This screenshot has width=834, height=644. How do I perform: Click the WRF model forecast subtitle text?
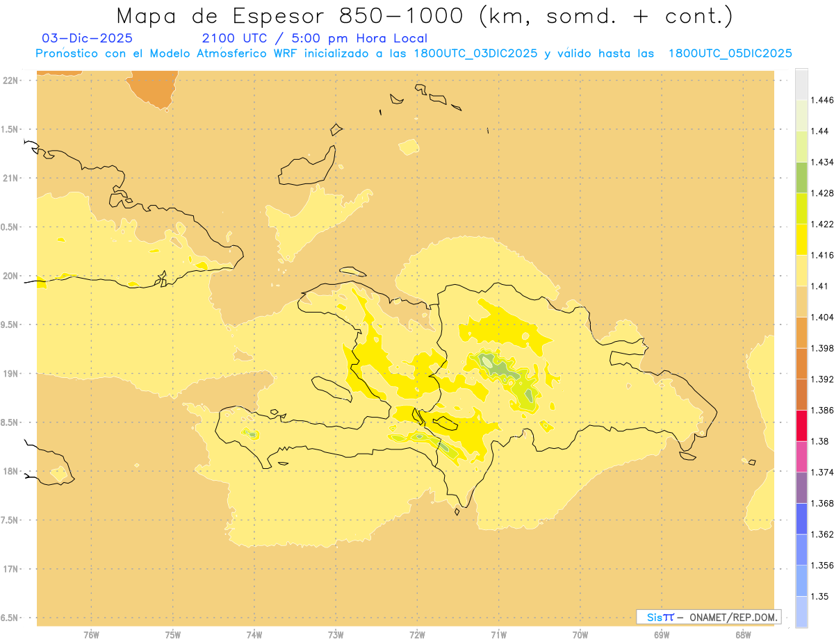click(x=414, y=53)
